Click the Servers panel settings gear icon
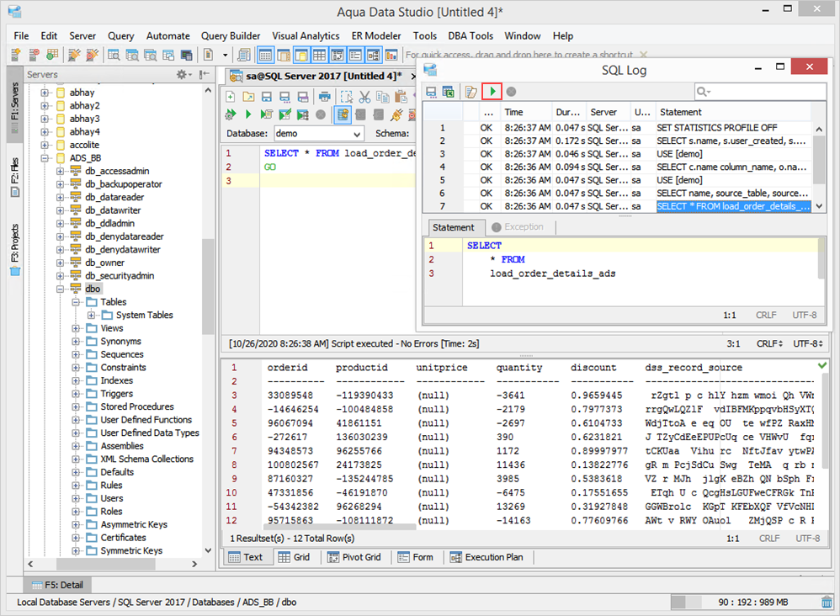 click(181, 75)
